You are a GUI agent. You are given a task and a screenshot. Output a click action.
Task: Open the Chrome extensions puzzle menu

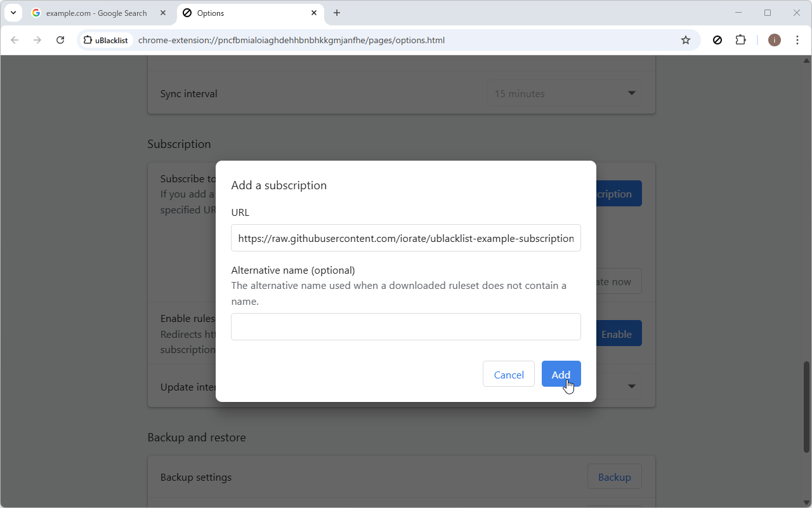pyautogui.click(x=740, y=40)
